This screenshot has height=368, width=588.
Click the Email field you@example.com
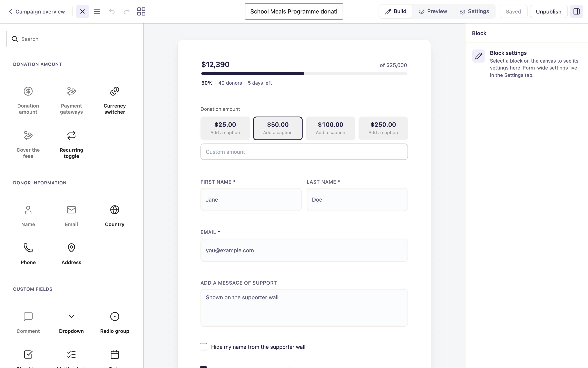point(304,250)
